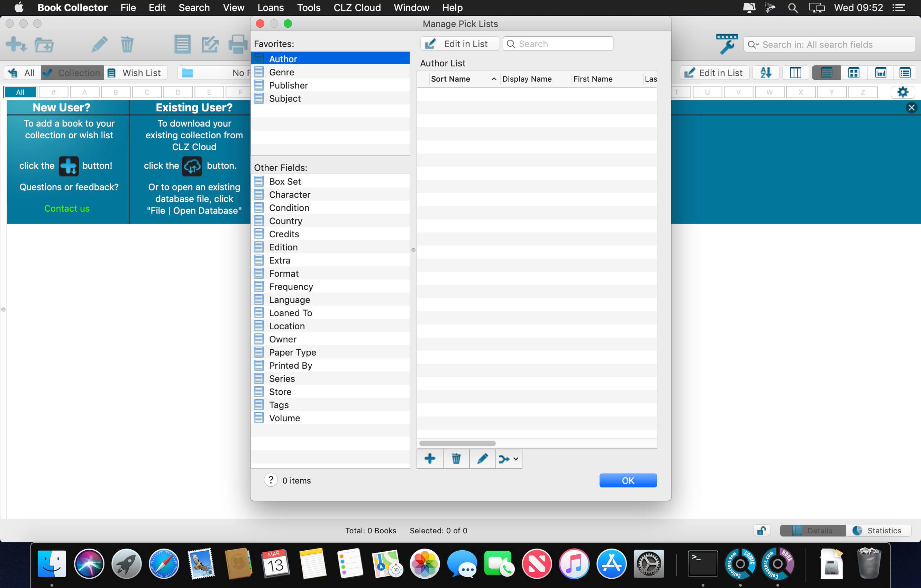Click the trash icon under the Author List
Screen dimensions: 921x588
456,458
